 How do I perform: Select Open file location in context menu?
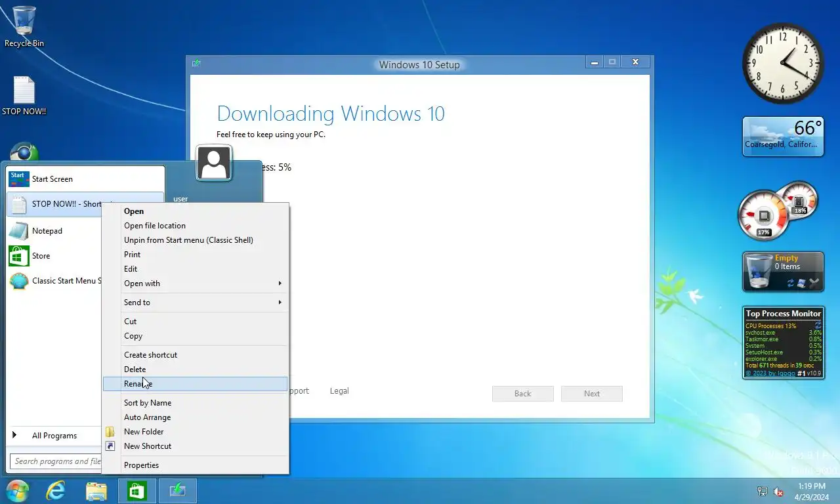pos(196,226)
